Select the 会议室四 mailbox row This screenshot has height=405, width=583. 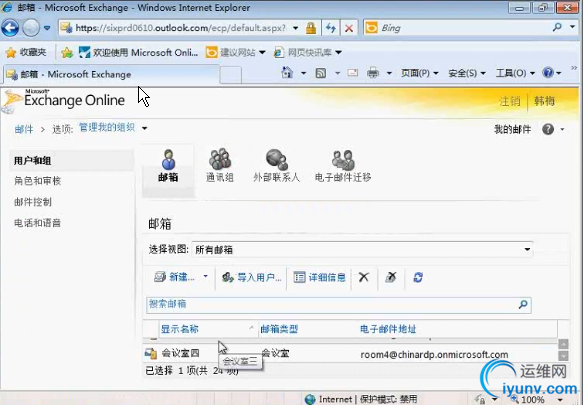point(350,354)
